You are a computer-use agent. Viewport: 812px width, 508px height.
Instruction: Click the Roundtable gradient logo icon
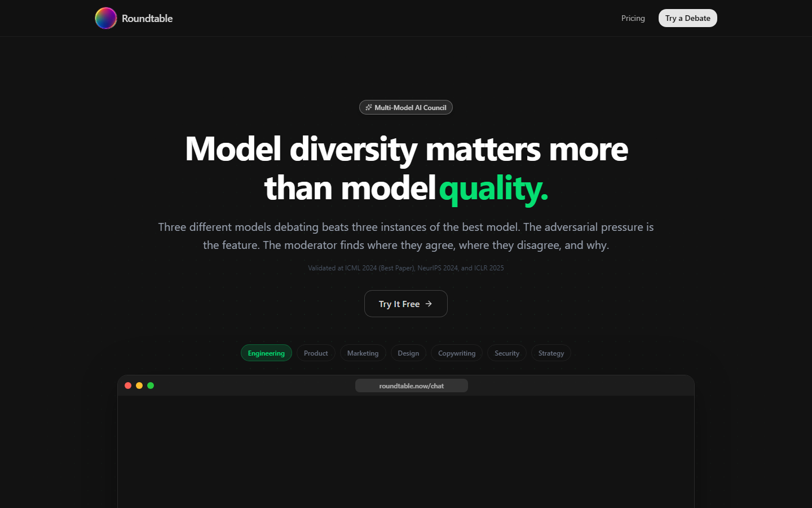[x=106, y=18]
